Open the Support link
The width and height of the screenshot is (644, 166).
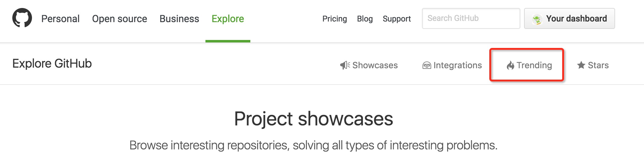tap(397, 19)
